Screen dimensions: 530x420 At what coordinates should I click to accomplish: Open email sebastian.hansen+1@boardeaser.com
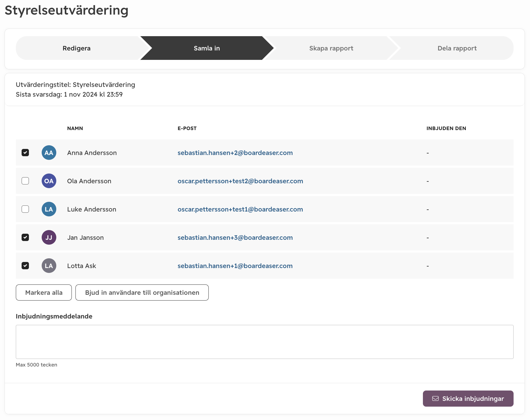pos(235,266)
